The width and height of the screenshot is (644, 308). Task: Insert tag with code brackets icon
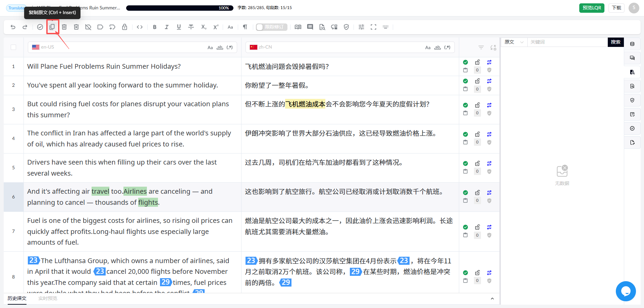140,27
